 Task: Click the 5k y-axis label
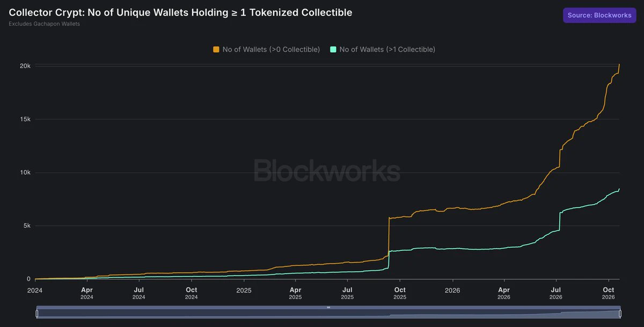click(27, 226)
